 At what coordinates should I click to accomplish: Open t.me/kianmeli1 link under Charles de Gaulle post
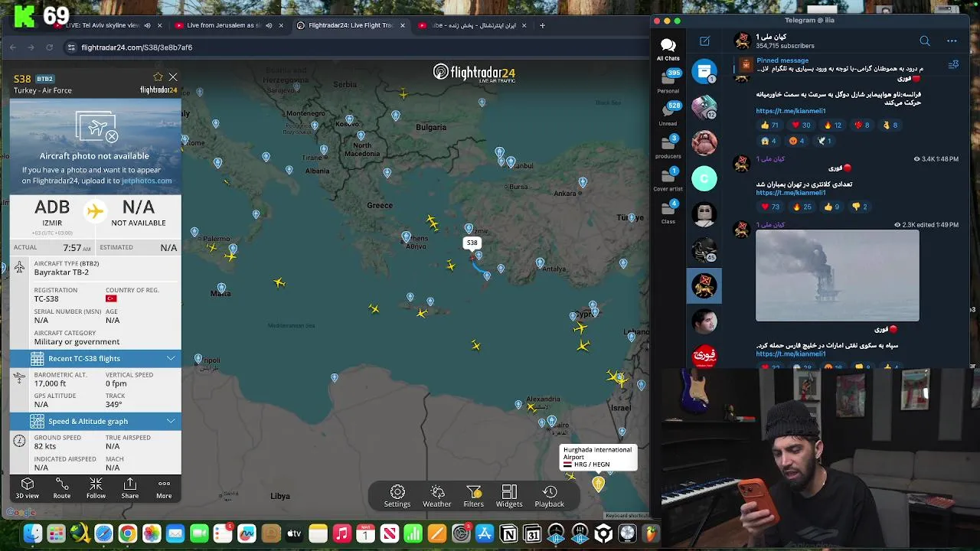point(791,111)
